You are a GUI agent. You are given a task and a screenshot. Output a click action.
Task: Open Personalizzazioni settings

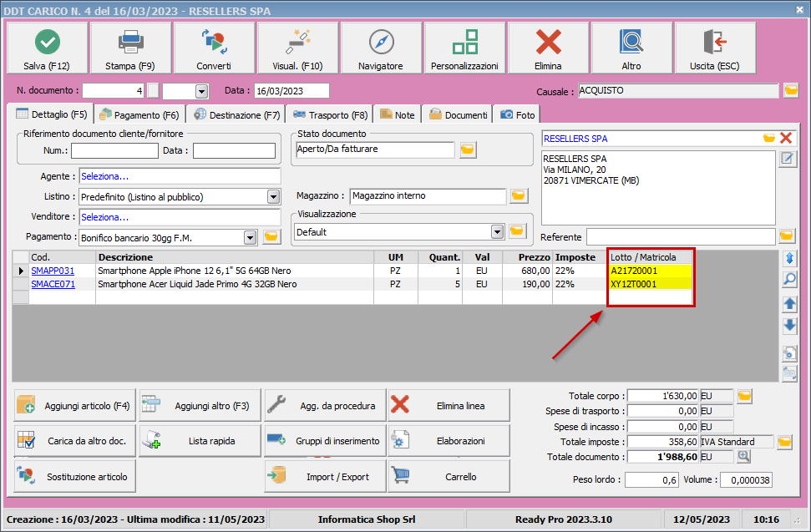pyautogui.click(x=464, y=48)
